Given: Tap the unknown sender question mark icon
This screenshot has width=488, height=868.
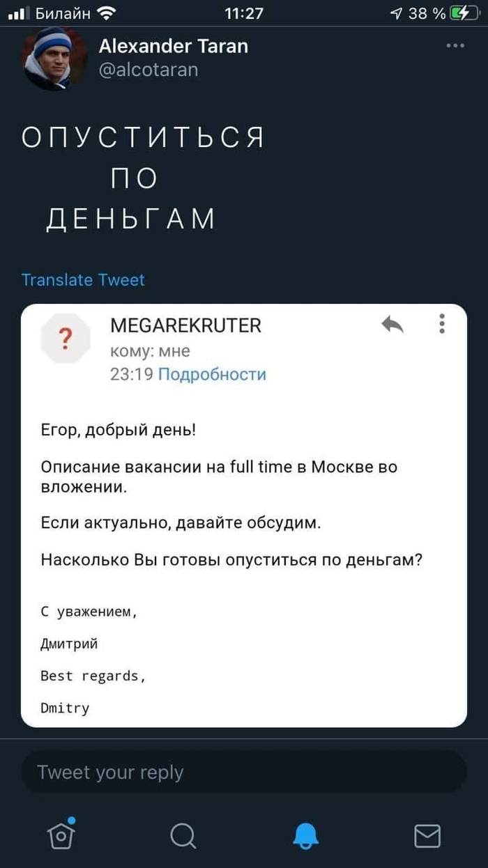Looking at the screenshot, I should (64, 339).
